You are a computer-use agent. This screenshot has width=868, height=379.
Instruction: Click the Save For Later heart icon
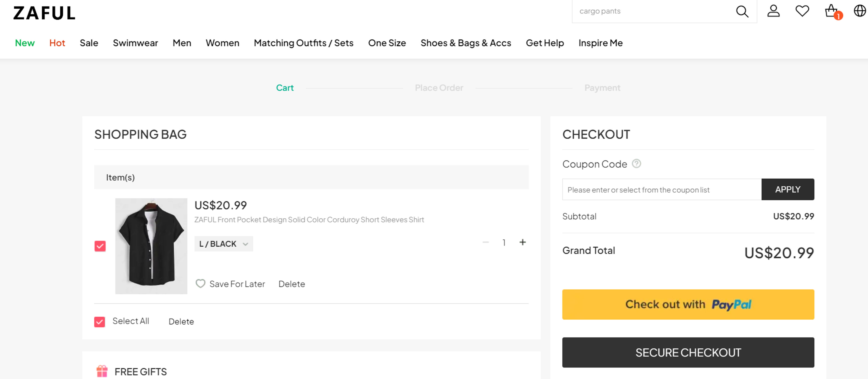(x=200, y=283)
